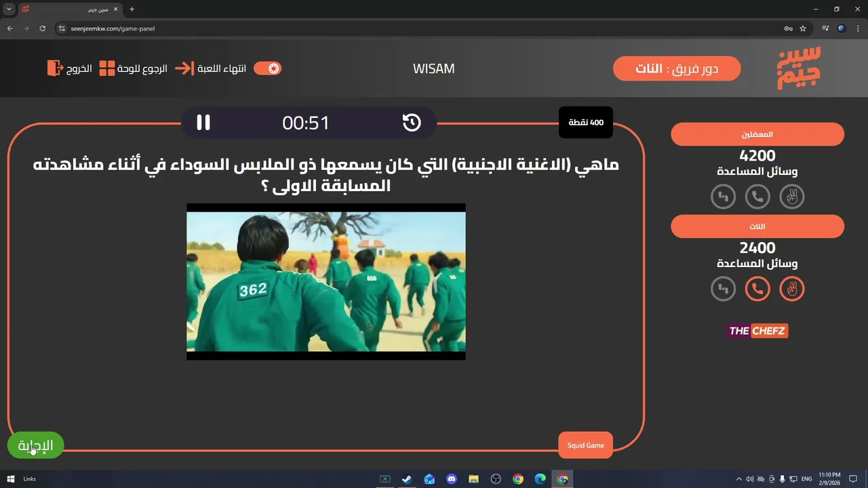
Task: Open the Chrome profile avatar
Action: [842, 28]
